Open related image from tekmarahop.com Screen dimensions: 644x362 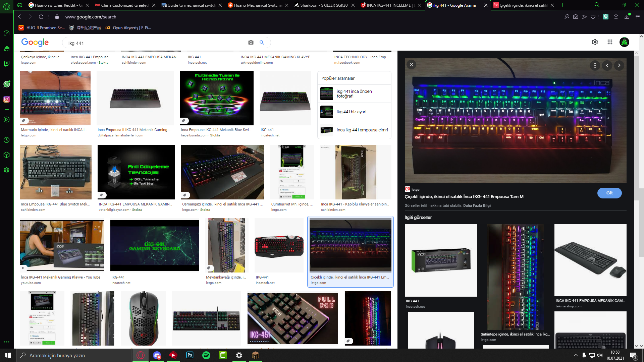[x=590, y=260]
